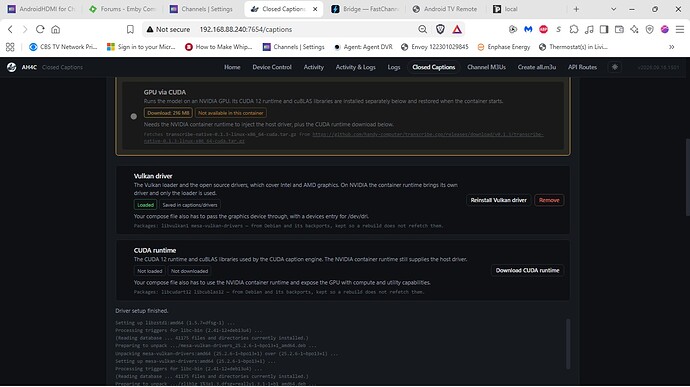Open the API Routes nav item

click(x=582, y=67)
